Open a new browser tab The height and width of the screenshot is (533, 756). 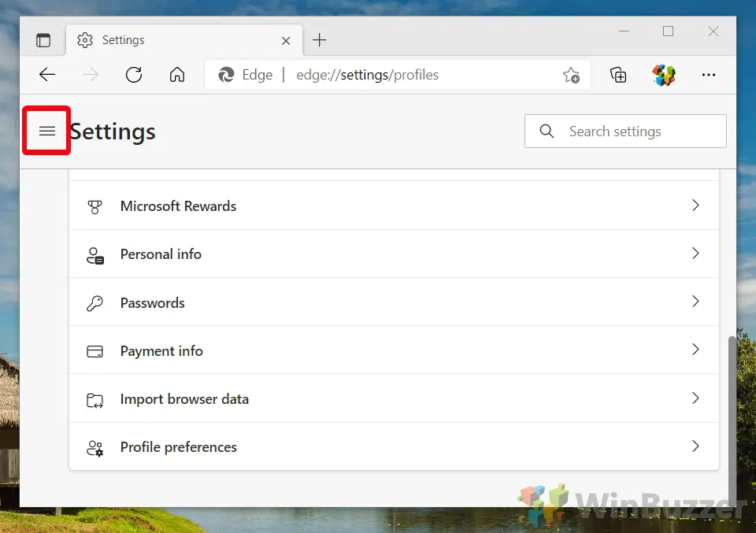[x=318, y=39]
